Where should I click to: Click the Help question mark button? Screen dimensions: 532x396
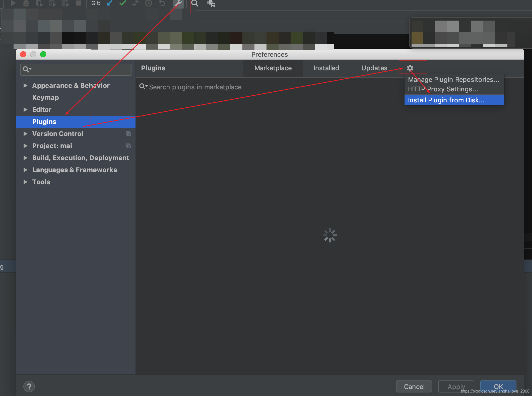click(29, 386)
